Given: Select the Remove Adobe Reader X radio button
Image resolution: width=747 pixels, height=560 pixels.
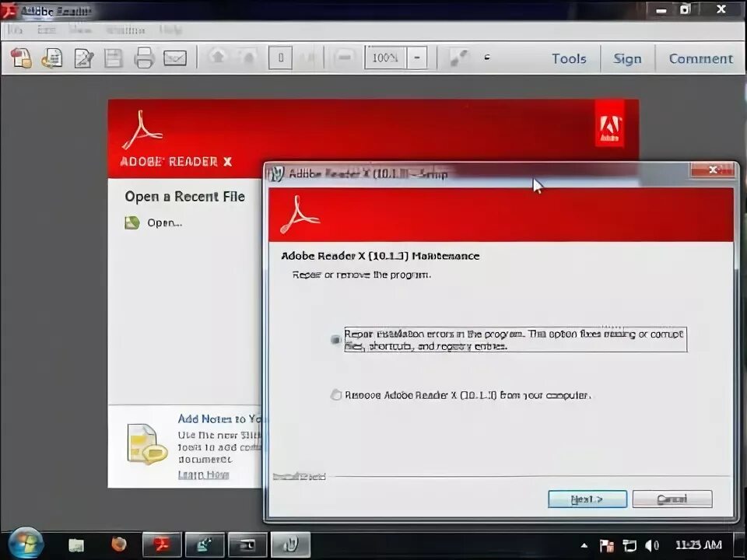Looking at the screenshot, I should coord(336,395).
